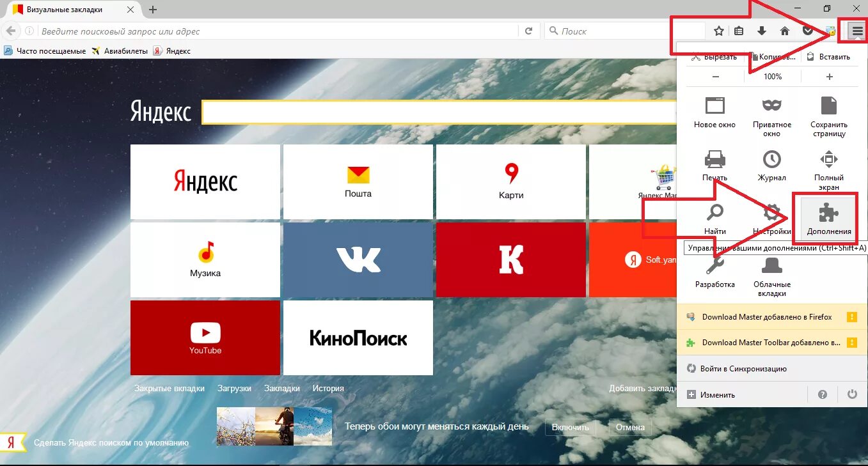The image size is (868, 466).
Task: Select the Визуальные закладки tab
Action: (71, 10)
